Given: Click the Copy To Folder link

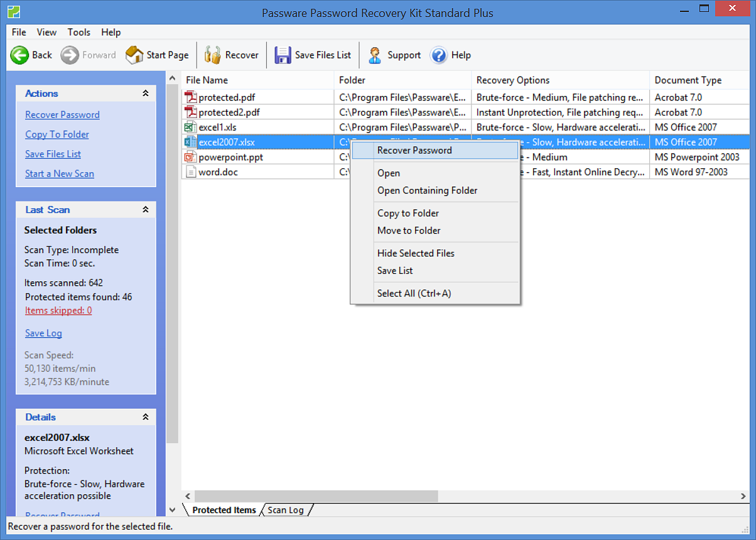Looking at the screenshot, I should click(57, 134).
